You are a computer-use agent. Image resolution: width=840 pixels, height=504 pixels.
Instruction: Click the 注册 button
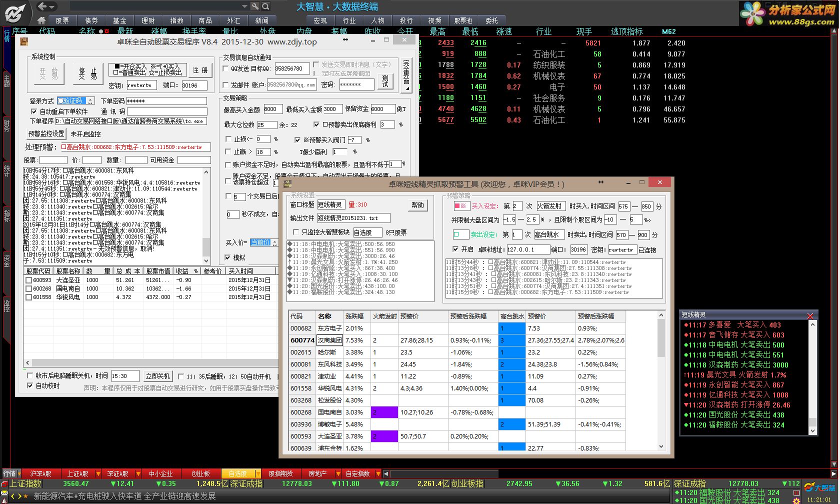click(200, 70)
